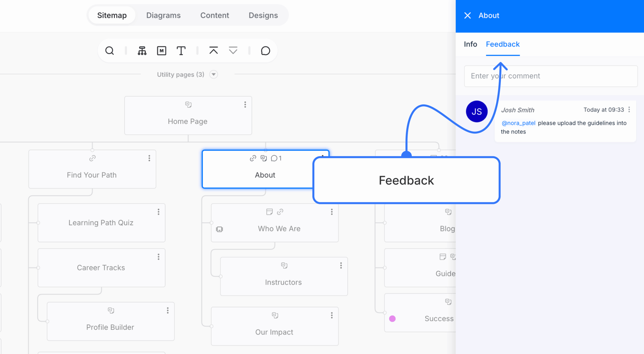Click the Our Impact content icon
This screenshot has width=644, height=354.
point(275,315)
